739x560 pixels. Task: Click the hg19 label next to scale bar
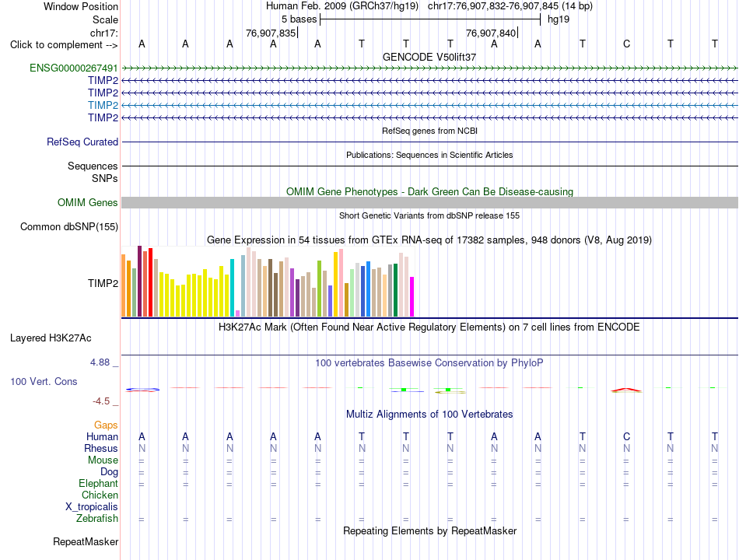[x=559, y=19]
